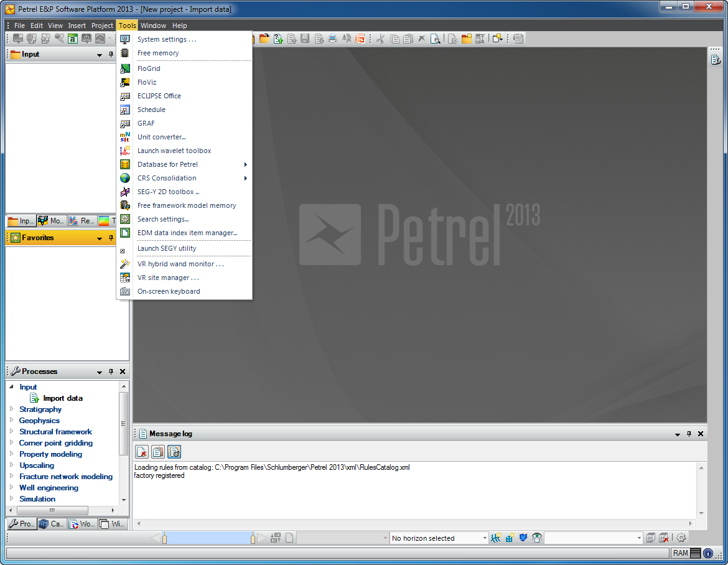Click the right handle of the timeline slider

253,538
